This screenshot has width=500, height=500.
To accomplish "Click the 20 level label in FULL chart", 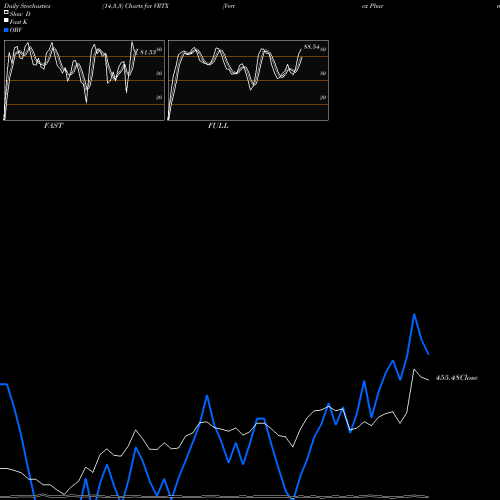I will 323,98.
